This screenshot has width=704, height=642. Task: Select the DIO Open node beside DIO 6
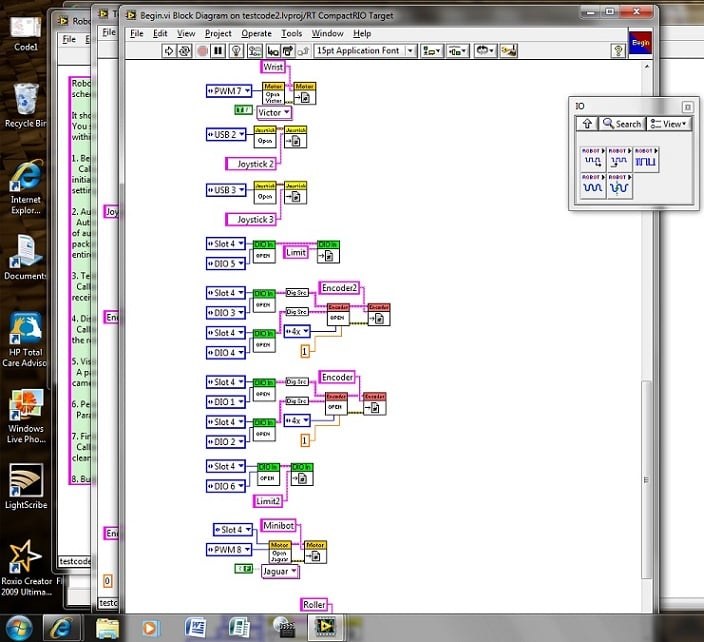coord(268,475)
